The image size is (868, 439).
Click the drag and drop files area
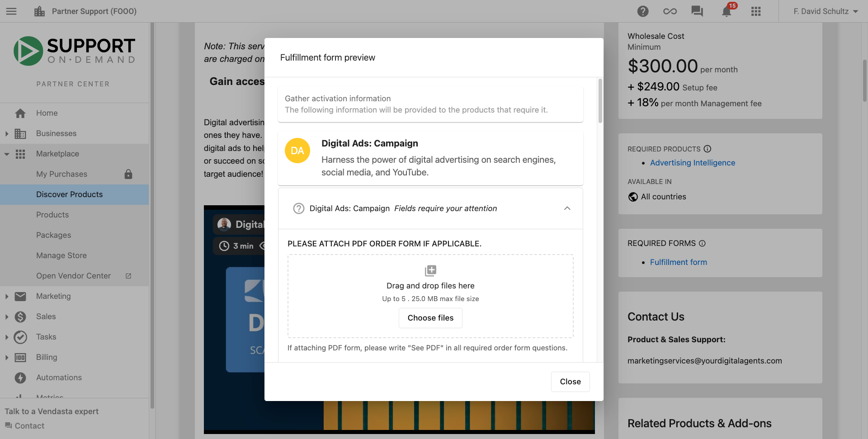tap(430, 296)
